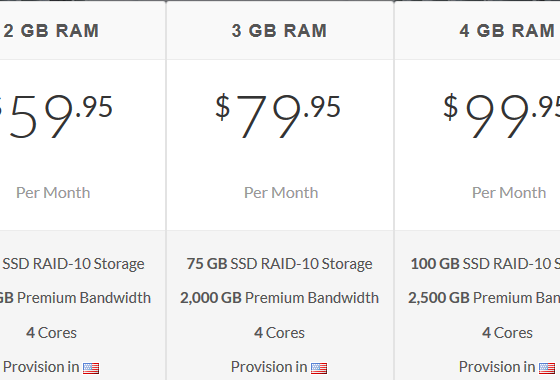Click 4 Cores in the 2 GB plan
This screenshot has width=560, height=380.
pos(51,333)
